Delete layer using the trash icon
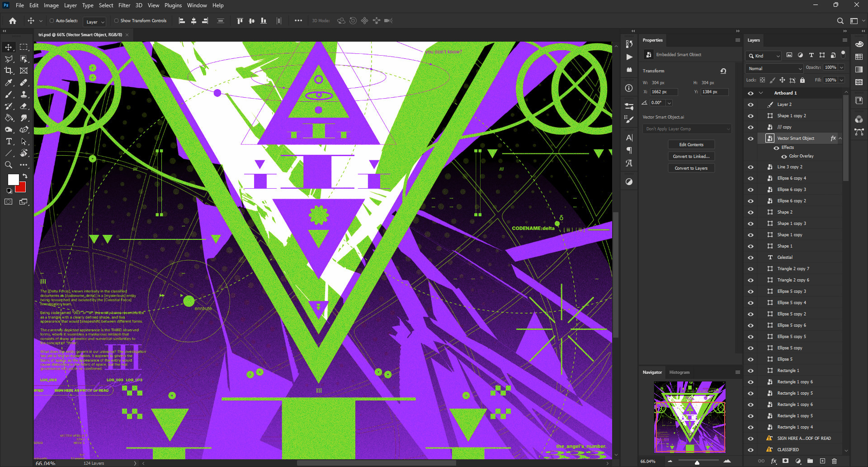The height and width of the screenshot is (467, 868). pyautogui.click(x=835, y=461)
